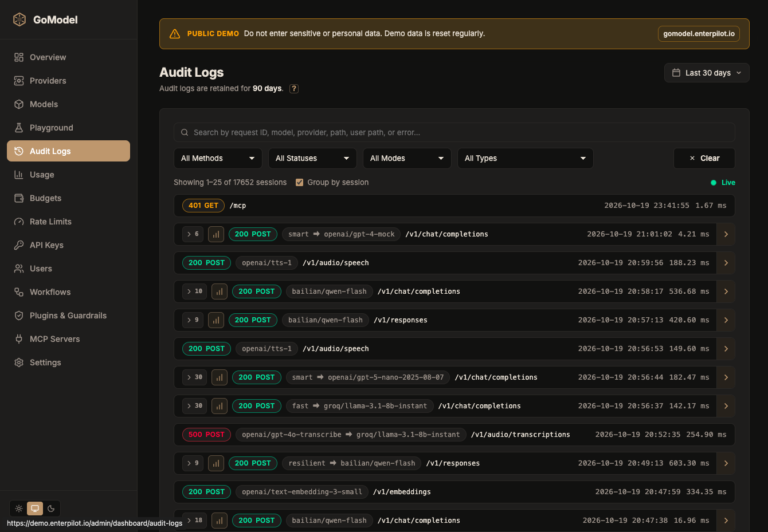Toggle Group by session checkbox
Image resolution: width=768 pixels, height=532 pixels.
click(299, 183)
